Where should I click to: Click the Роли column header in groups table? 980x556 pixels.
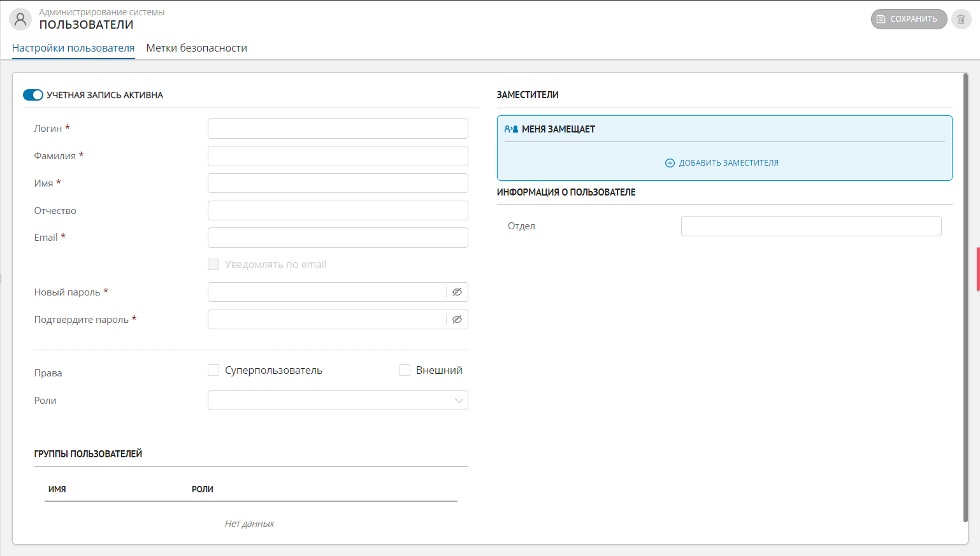(x=203, y=489)
